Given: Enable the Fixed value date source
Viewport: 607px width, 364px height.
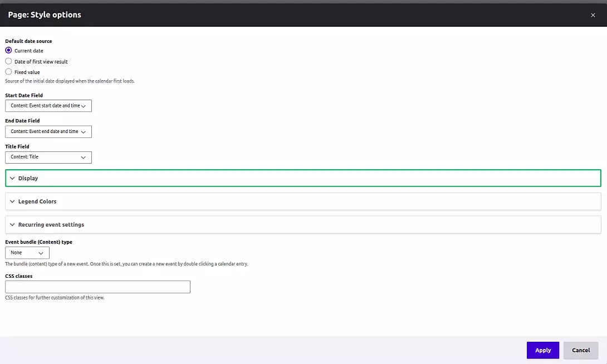Looking at the screenshot, I should [8, 72].
